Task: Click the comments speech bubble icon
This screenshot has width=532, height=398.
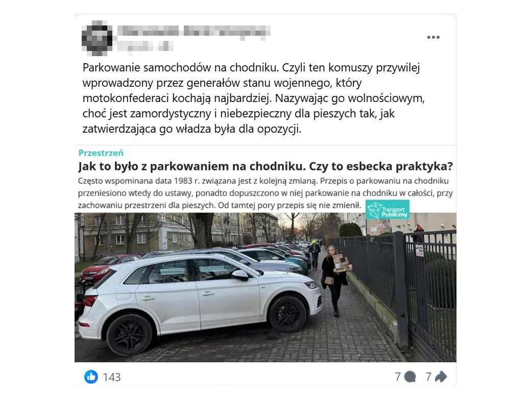Action: tap(410, 377)
